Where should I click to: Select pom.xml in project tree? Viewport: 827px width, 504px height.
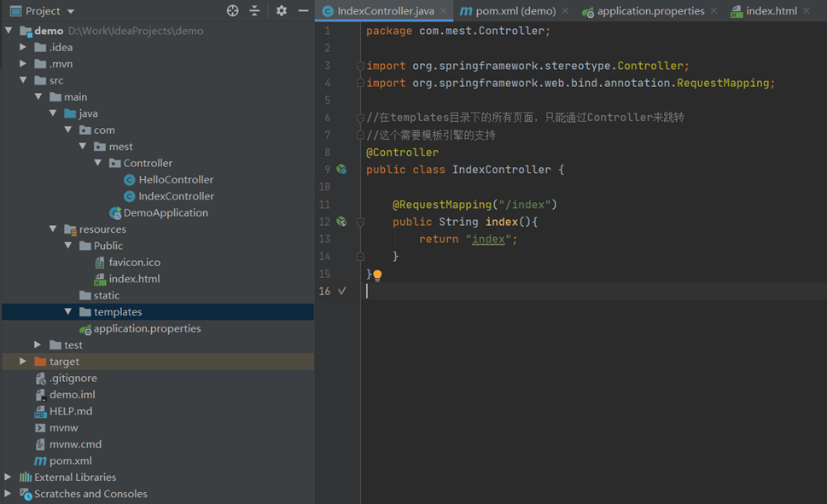tap(70, 461)
